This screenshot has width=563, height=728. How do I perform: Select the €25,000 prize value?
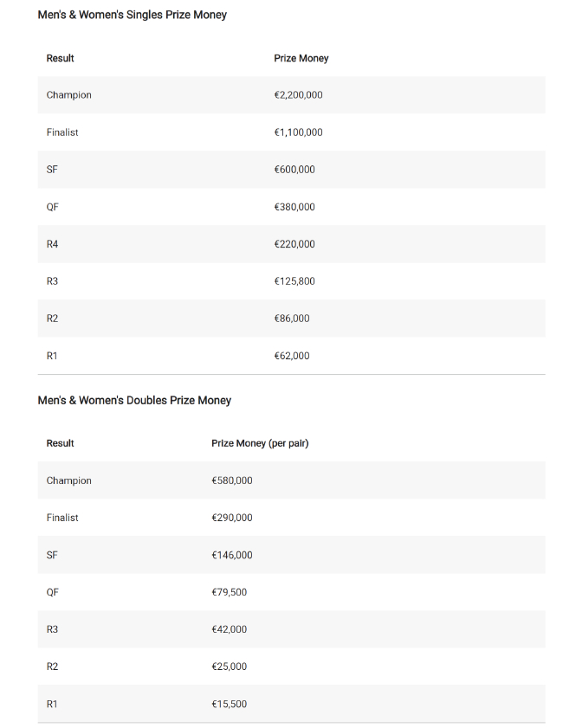(x=230, y=667)
